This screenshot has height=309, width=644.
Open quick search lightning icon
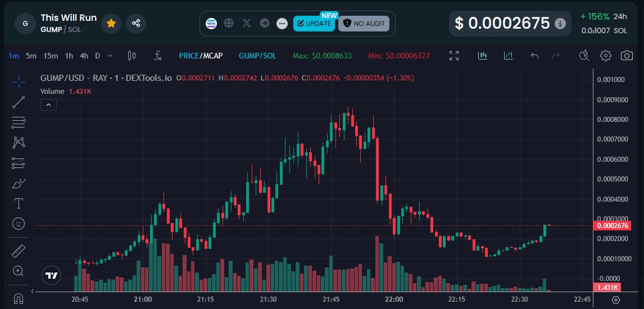pos(584,56)
